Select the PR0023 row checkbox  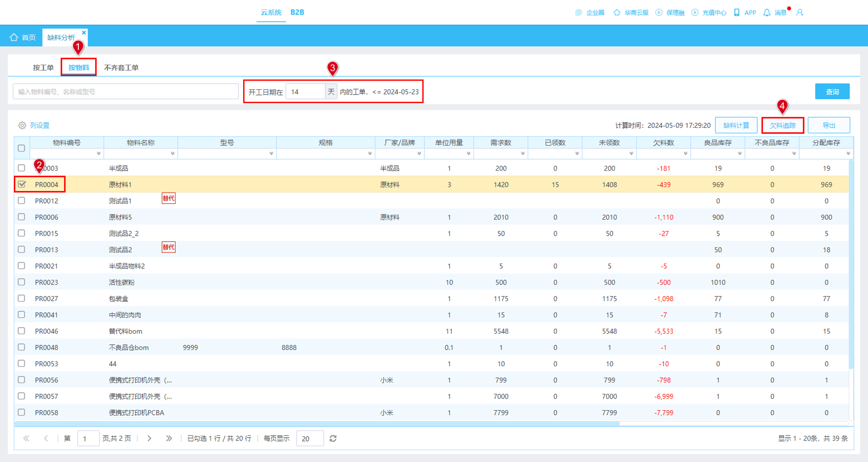tap(21, 282)
